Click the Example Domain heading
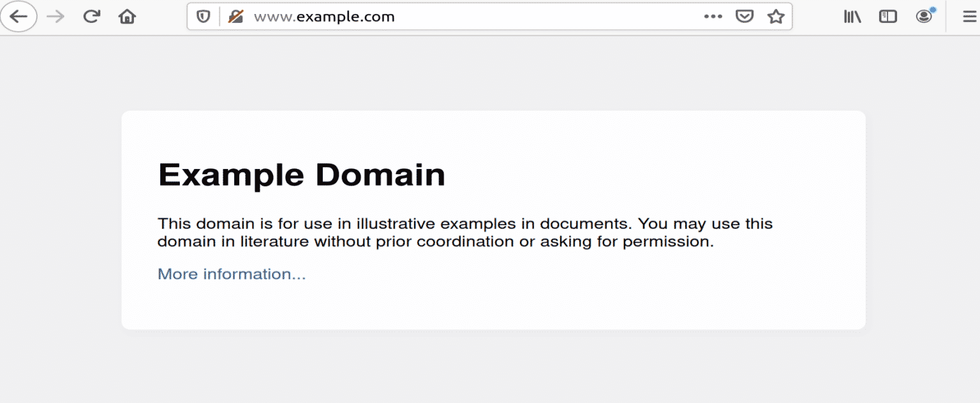980x403 pixels. [301, 175]
